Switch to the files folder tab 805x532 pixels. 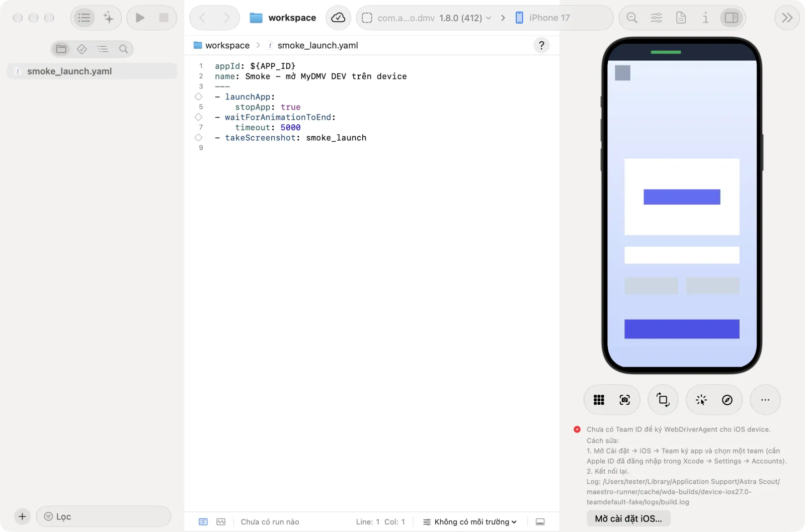click(61, 49)
